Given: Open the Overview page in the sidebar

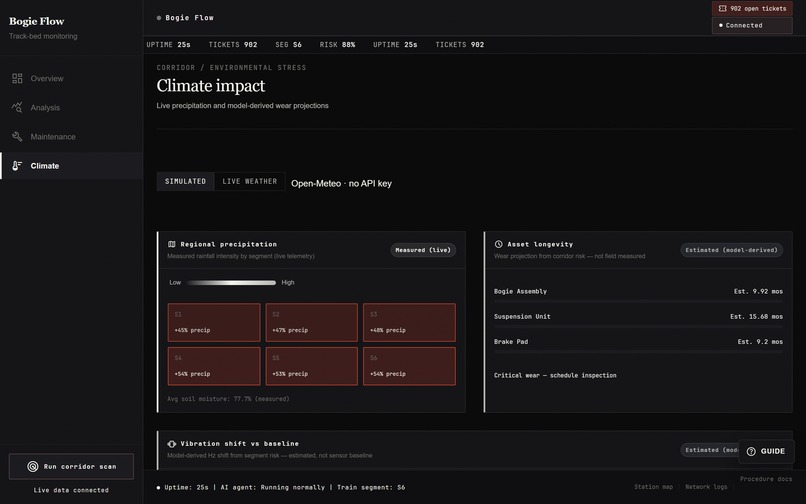Looking at the screenshot, I should [x=71, y=78].
